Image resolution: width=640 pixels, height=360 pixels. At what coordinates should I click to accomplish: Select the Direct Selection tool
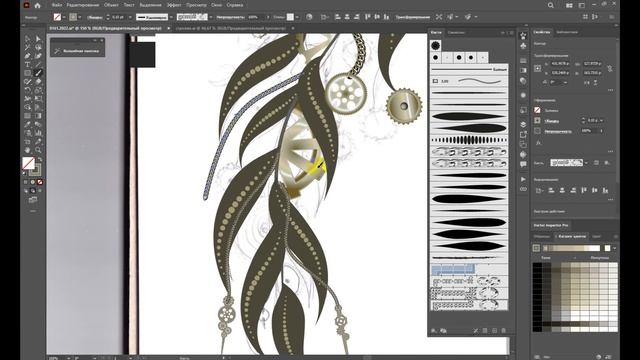click(x=38, y=39)
